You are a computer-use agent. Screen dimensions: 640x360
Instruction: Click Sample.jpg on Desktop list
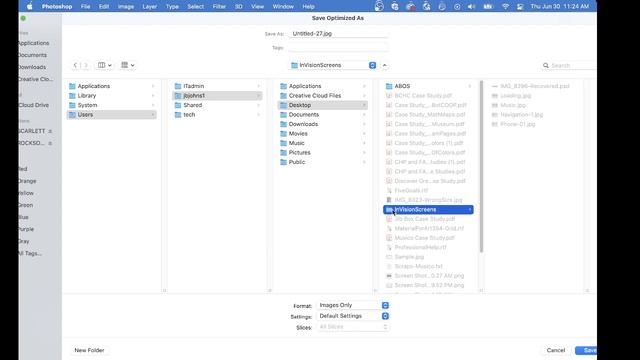coord(409,257)
